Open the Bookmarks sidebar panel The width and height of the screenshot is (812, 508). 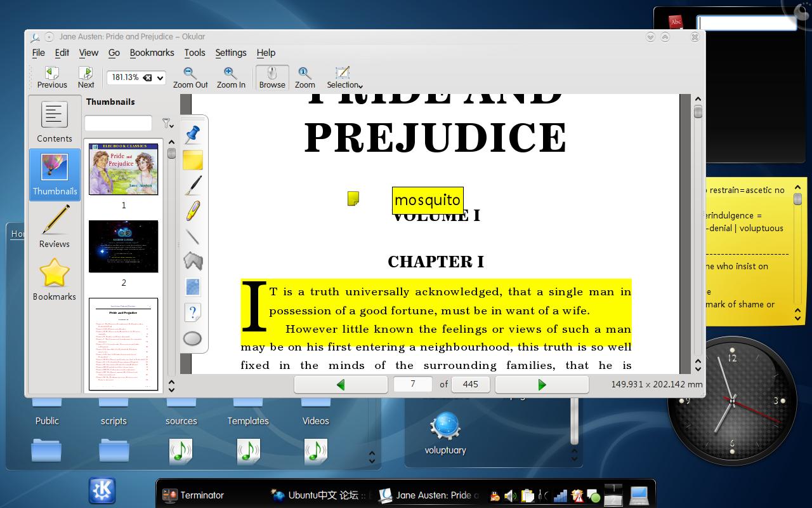55,279
